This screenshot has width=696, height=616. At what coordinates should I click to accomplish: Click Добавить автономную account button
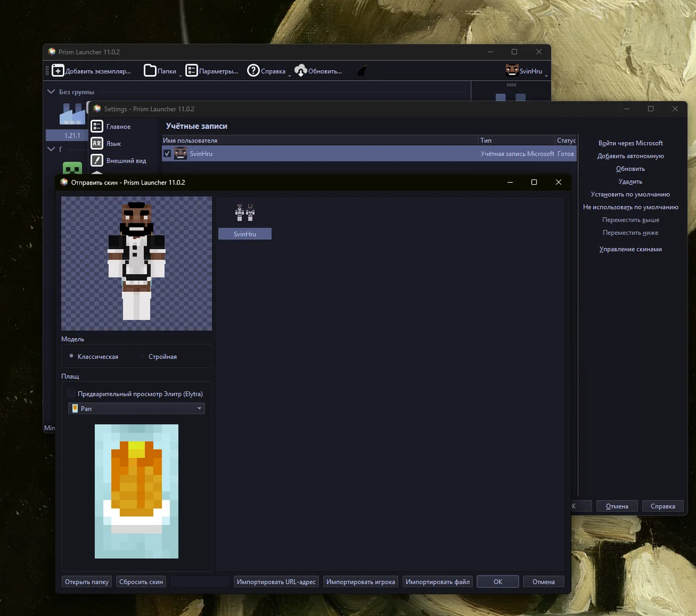point(631,156)
